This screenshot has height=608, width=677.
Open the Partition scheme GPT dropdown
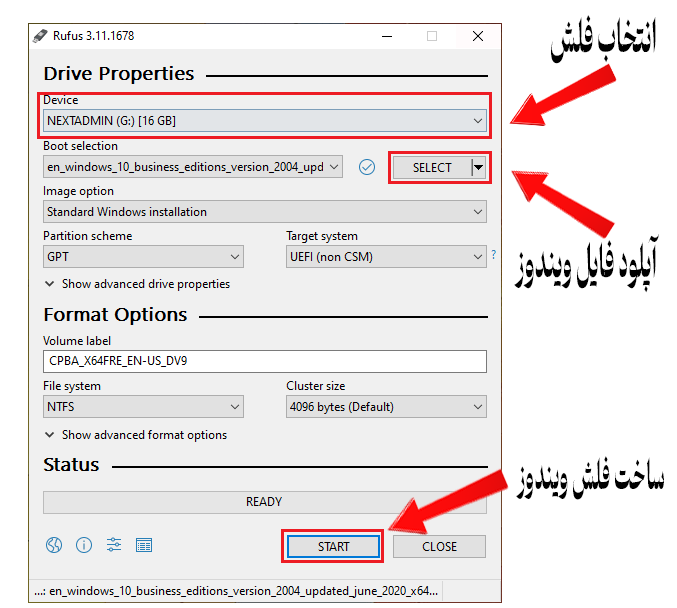point(143,256)
